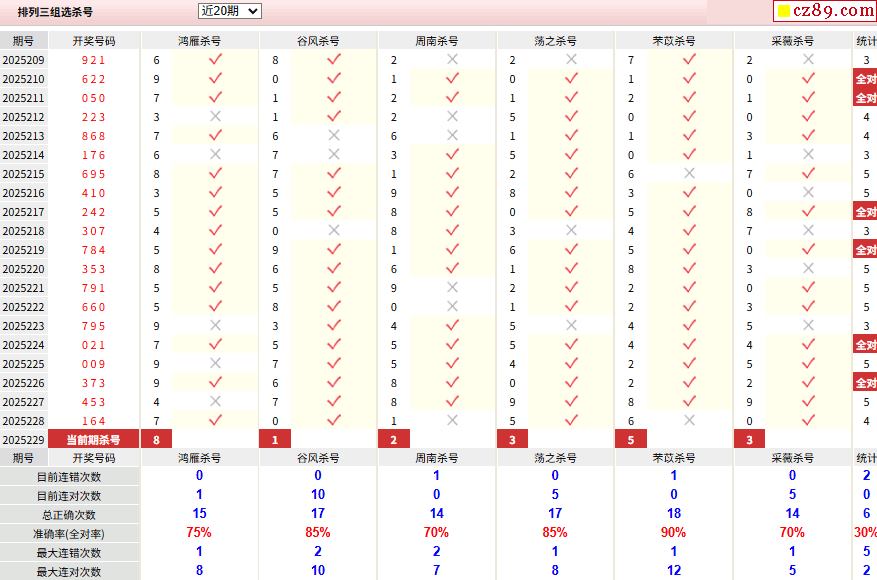Click the winning number 009
Viewport: 877px width, 580px height.
93,364
